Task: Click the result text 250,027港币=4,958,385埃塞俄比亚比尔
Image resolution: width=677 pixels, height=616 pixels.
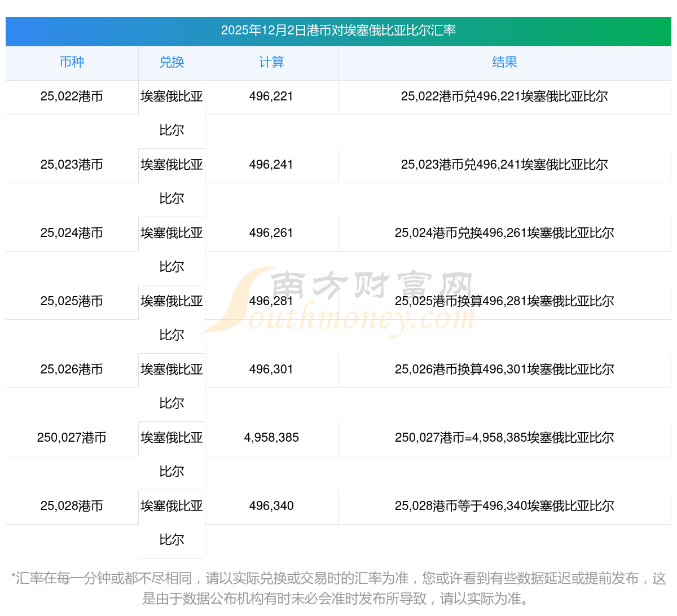Action: pos(504,438)
